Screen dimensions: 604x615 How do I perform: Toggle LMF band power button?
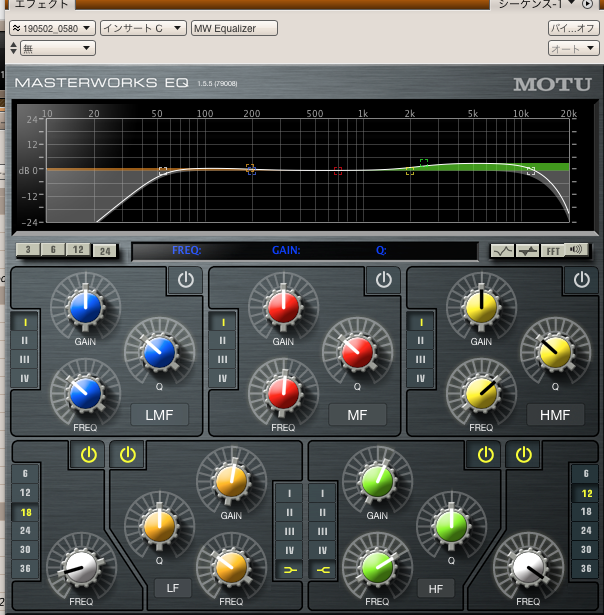[186, 280]
